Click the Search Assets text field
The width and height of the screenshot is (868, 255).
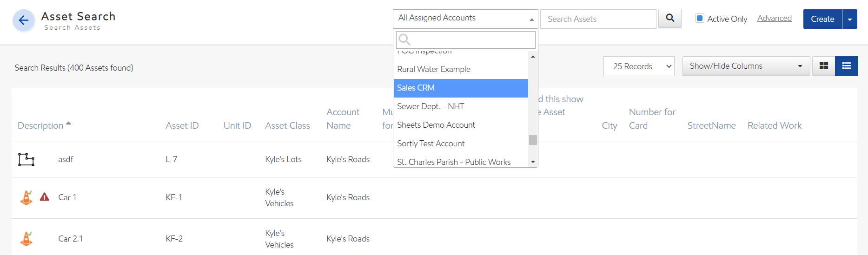point(598,19)
